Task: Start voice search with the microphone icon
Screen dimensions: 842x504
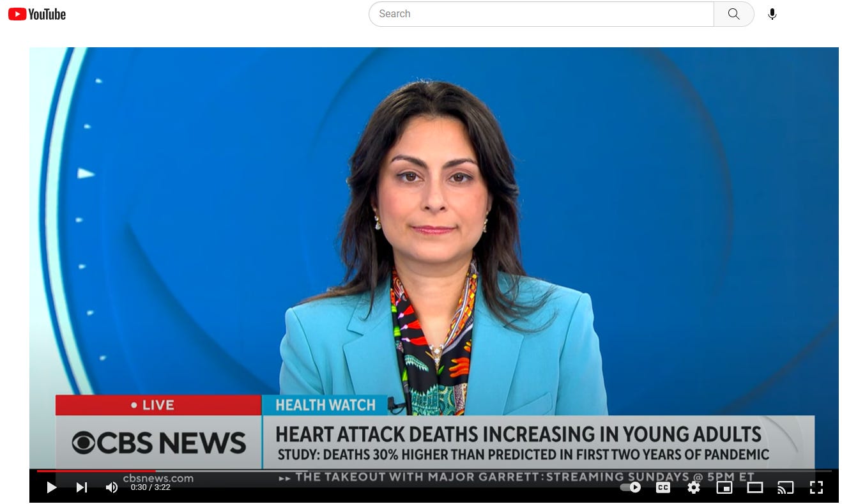Action: click(x=772, y=14)
